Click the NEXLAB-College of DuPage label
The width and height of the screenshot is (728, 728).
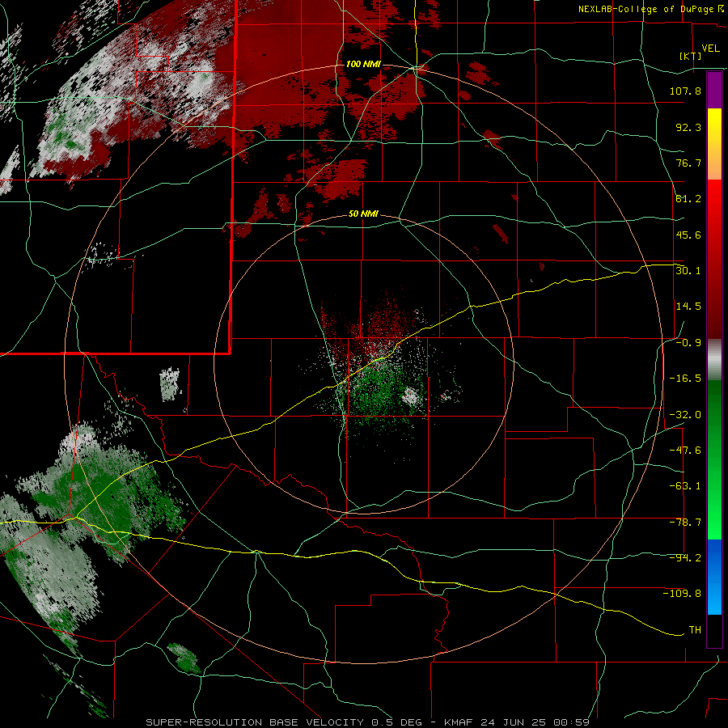click(647, 9)
